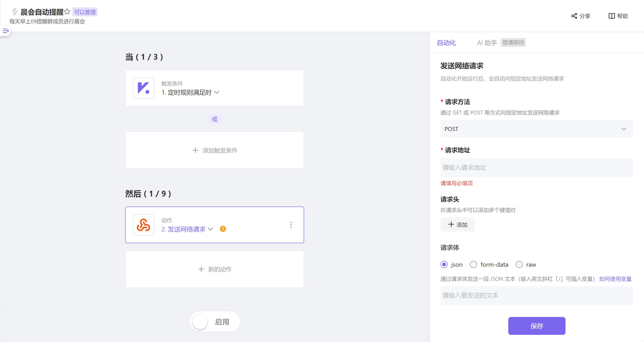
Task: Open the action card's three-dot menu
Action: (291, 225)
